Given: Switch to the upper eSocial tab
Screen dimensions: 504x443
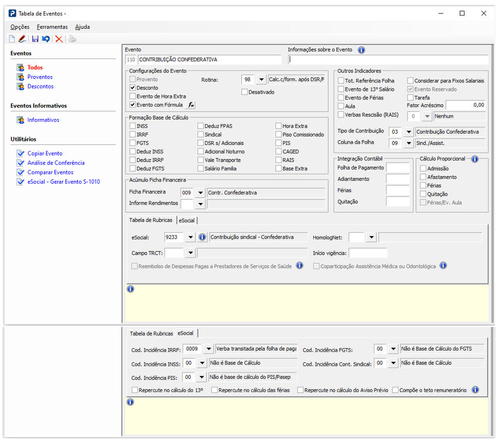Looking at the screenshot, I should (x=187, y=220).
